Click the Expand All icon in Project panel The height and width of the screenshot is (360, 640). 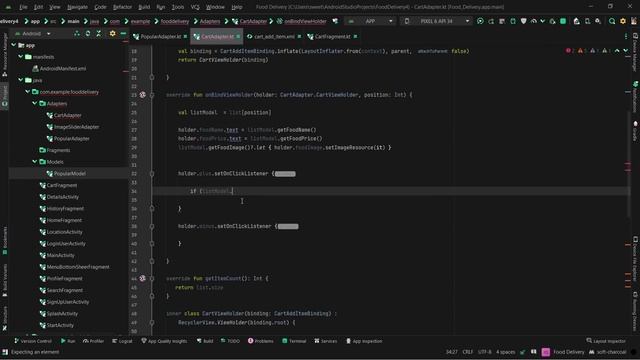point(88,33)
